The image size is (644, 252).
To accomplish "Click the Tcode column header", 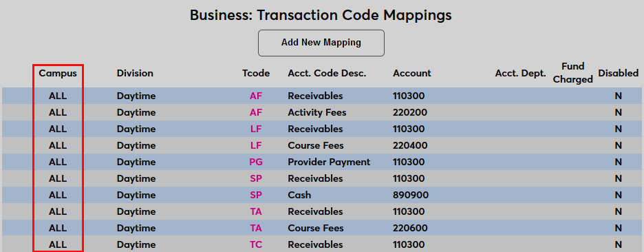I will [x=256, y=73].
